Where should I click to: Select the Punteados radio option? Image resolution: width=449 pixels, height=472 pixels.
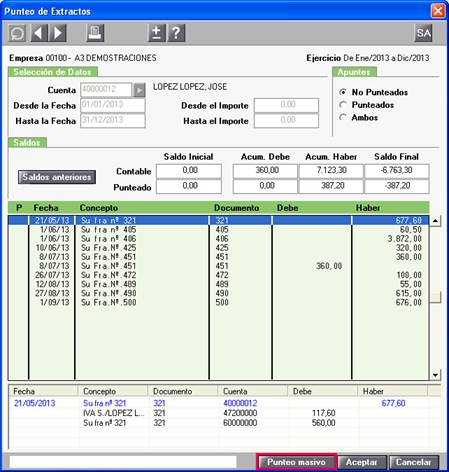click(x=342, y=105)
